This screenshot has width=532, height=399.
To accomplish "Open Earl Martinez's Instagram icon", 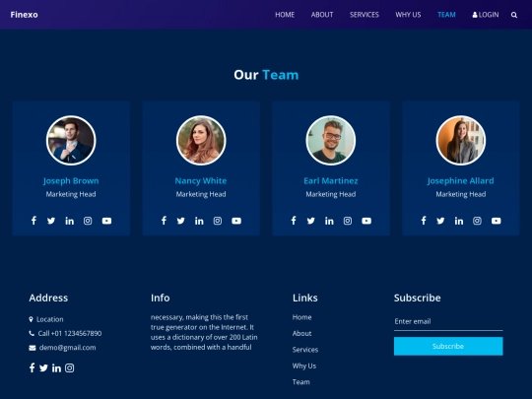I will [x=348, y=221].
